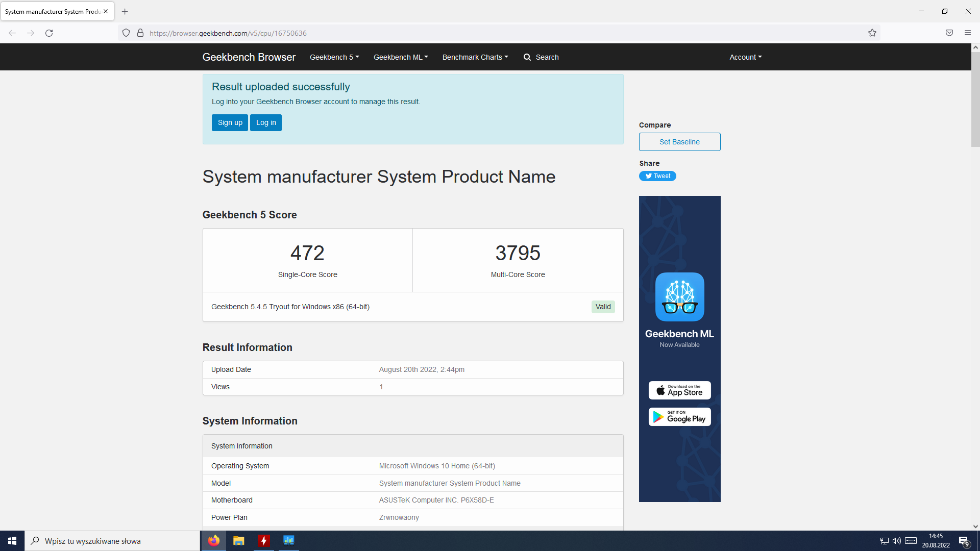Click the ASUSTeK P6X58D-E motherboard value

[436, 500]
